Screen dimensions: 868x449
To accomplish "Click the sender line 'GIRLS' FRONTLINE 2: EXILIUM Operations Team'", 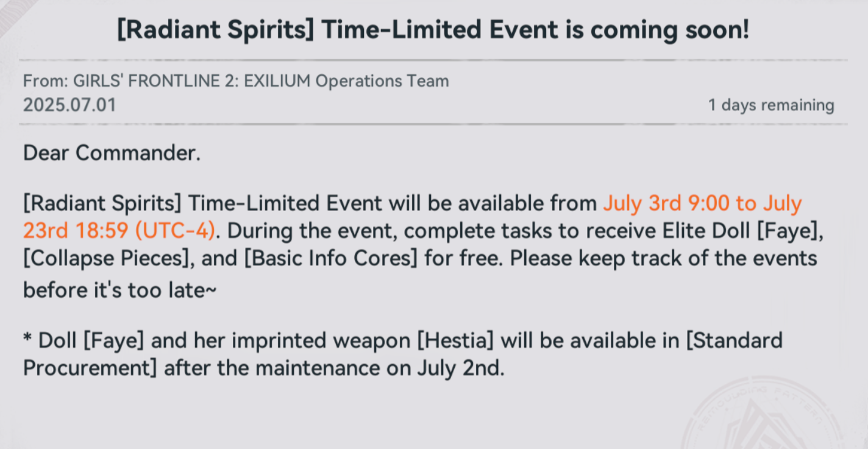I will pos(261,81).
